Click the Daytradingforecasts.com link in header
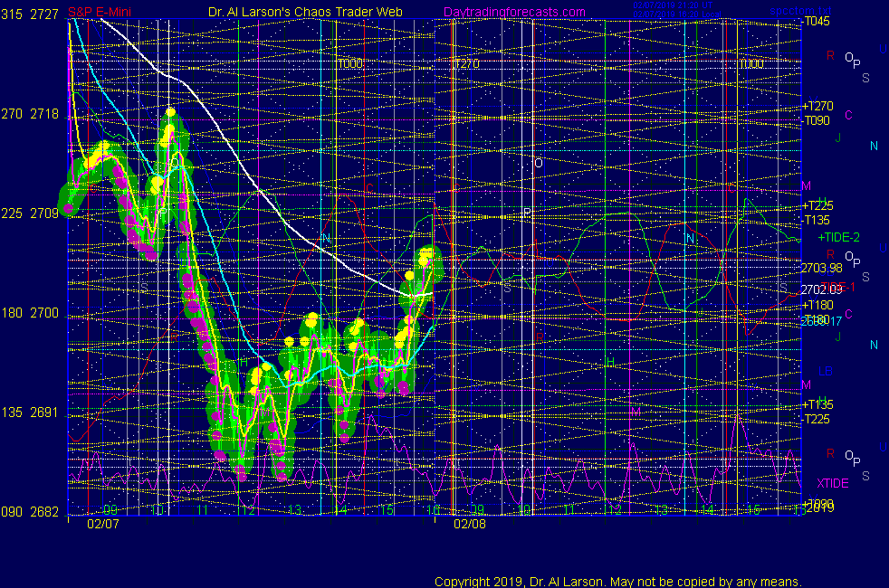The height and width of the screenshot is (588, 889). tap(514, 12)
